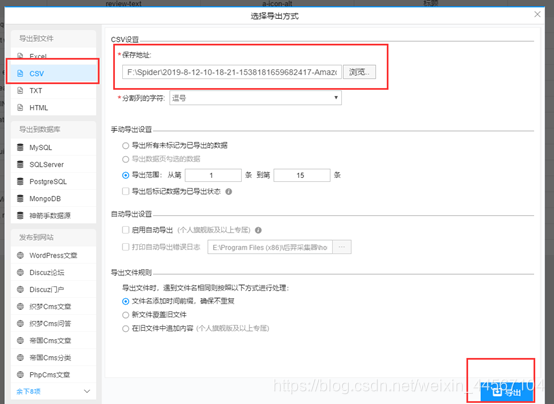The image size is (554, 404).
Task: Click the 神箭手数据源 database icon
Action: pyautogui.click(x=20, y=215)
